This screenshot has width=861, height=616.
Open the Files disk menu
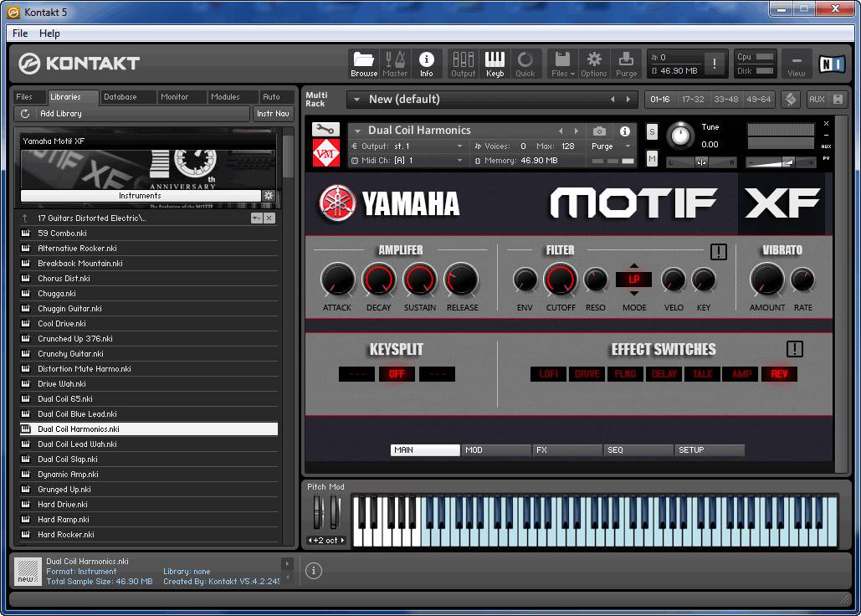point(563,64)
